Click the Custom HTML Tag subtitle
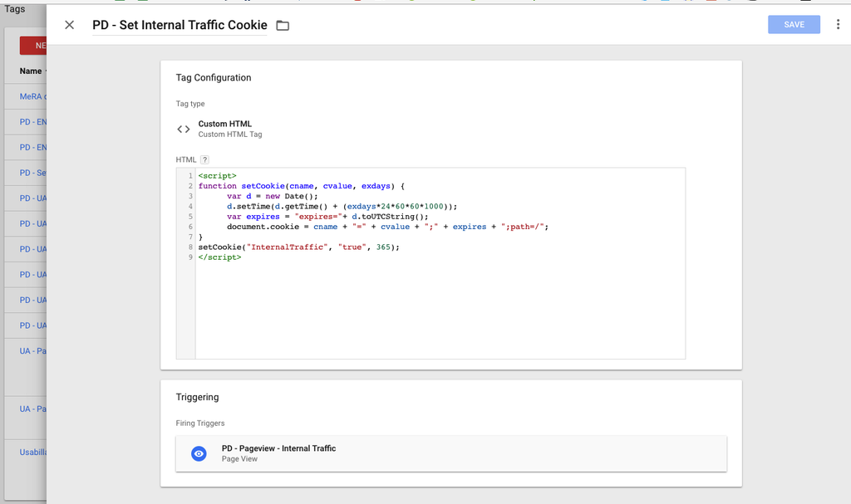Viewport: 851px width, 504px height. (230, 135)
